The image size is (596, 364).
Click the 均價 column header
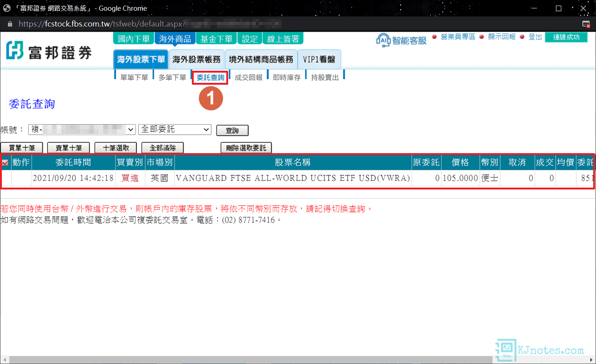(566, 162)
